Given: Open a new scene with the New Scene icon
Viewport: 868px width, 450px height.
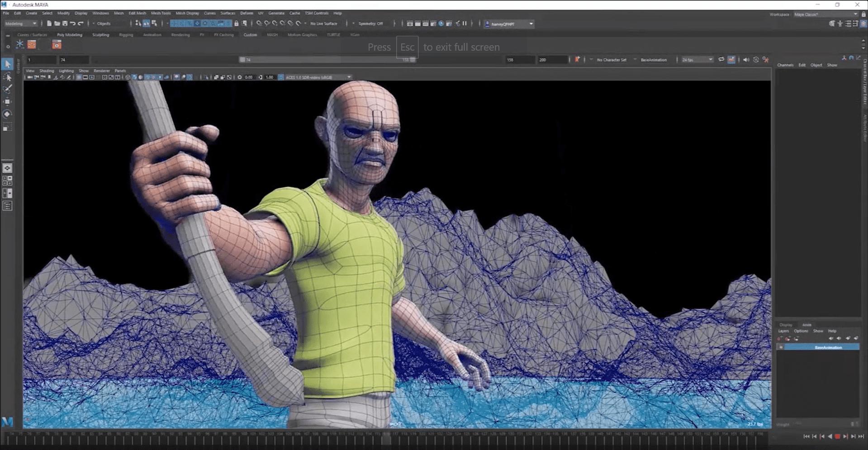Looking at the screenshot, I should 48,24.
